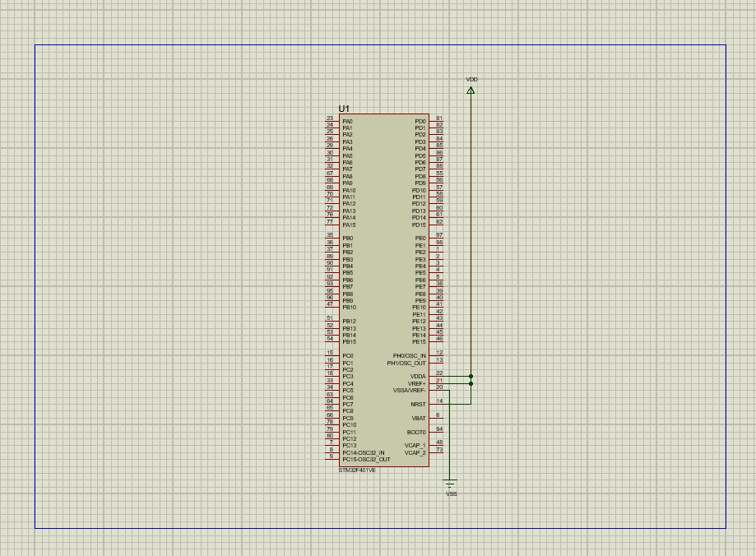Click pin number 12 next to PH0/OSC_IN

pyautogui.click(x=439, y=353)
